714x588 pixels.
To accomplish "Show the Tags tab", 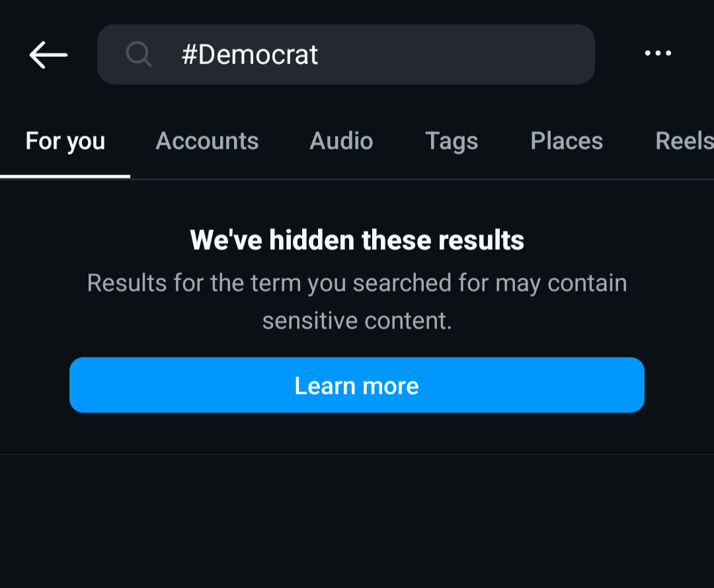I will coord(452,141).
